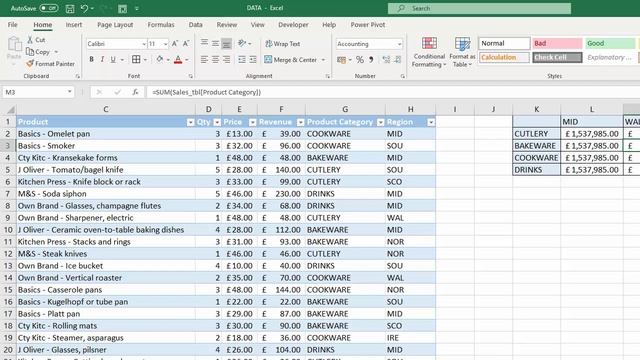Image resolution: width=640 pixels, height=360 pixels.
Task: Click the Copy icon
Action: (x=30, y=51)
